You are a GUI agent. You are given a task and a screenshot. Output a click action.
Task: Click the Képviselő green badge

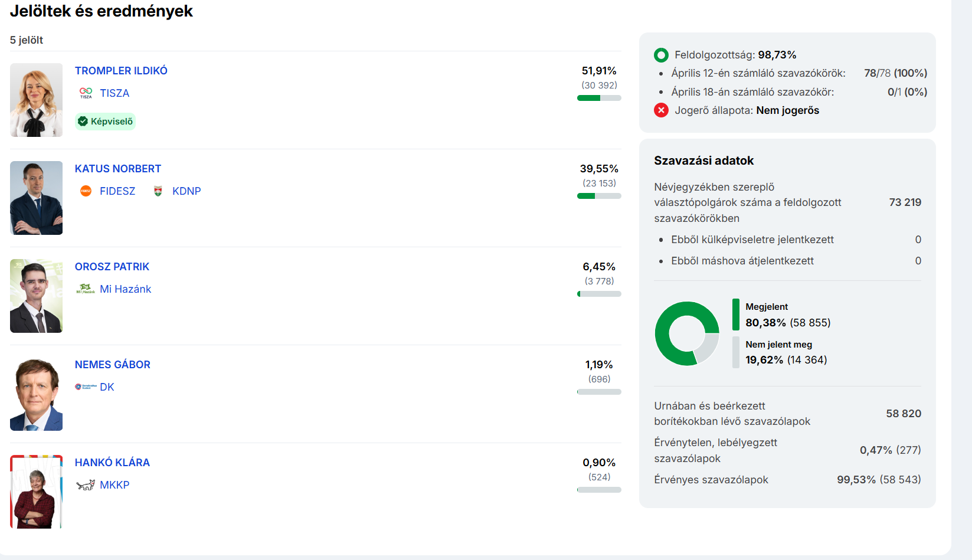(105, 122)
